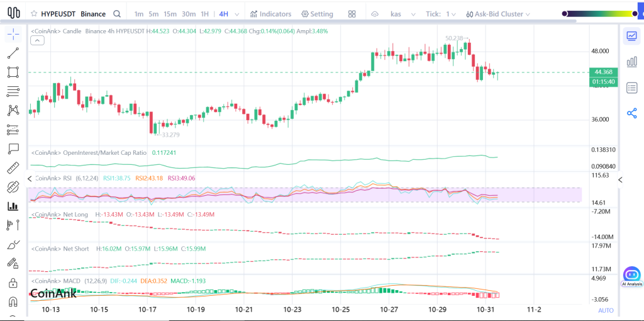Image resolution: width=644 pixels, height=321 pixels.
Task: Select the trend line drawing tool
Action: (13, 53)
